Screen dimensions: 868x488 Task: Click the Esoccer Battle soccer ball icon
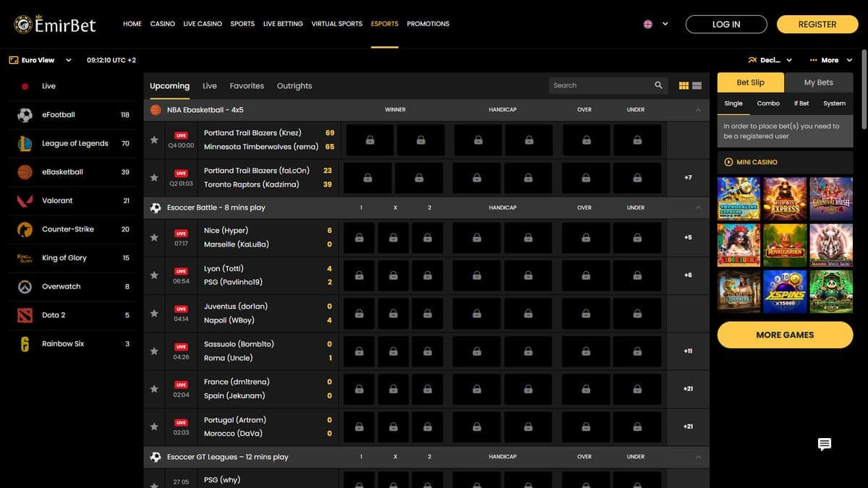click(x=156, y=207)
